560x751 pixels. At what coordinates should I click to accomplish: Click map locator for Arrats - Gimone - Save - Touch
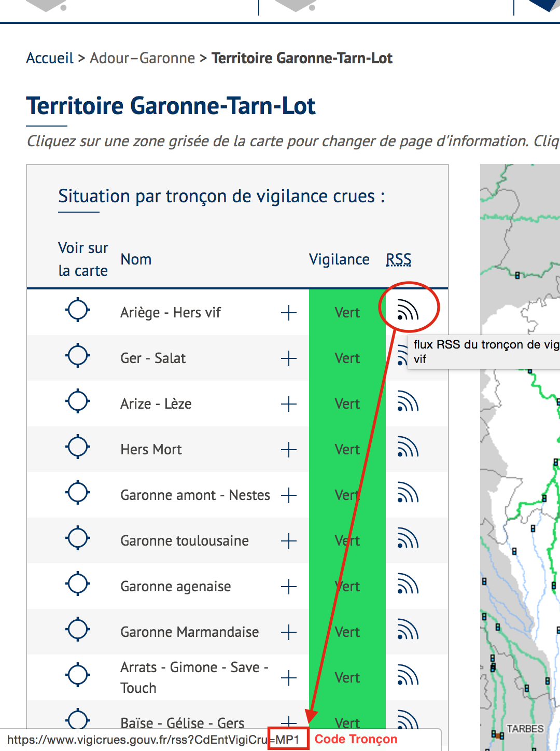coord(78,676)
